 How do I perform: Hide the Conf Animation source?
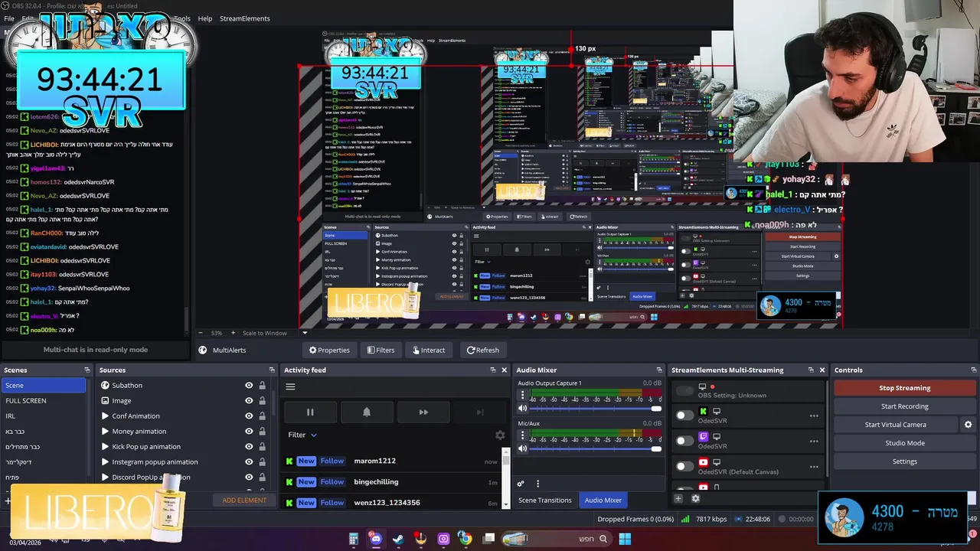[x=249, y=416]
